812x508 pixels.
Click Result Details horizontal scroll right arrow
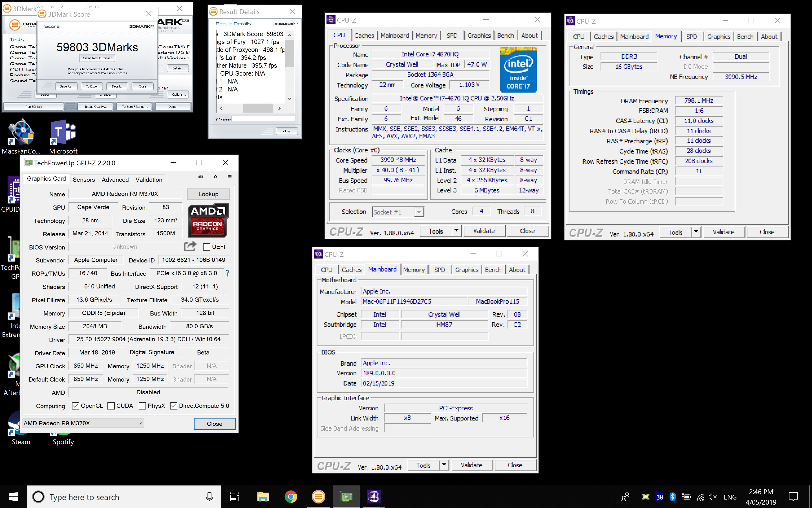click(x=279, y=108)
